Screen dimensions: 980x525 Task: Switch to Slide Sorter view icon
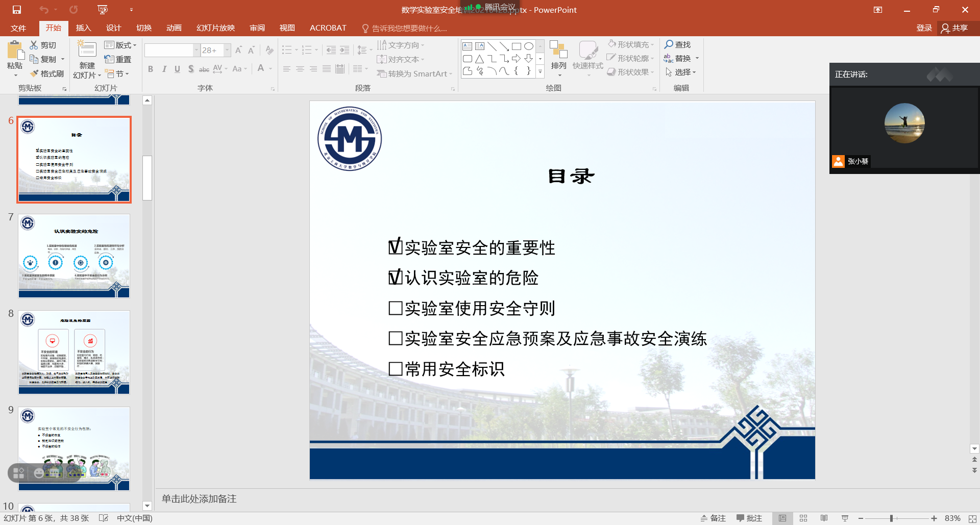click(x=803, y=518)
